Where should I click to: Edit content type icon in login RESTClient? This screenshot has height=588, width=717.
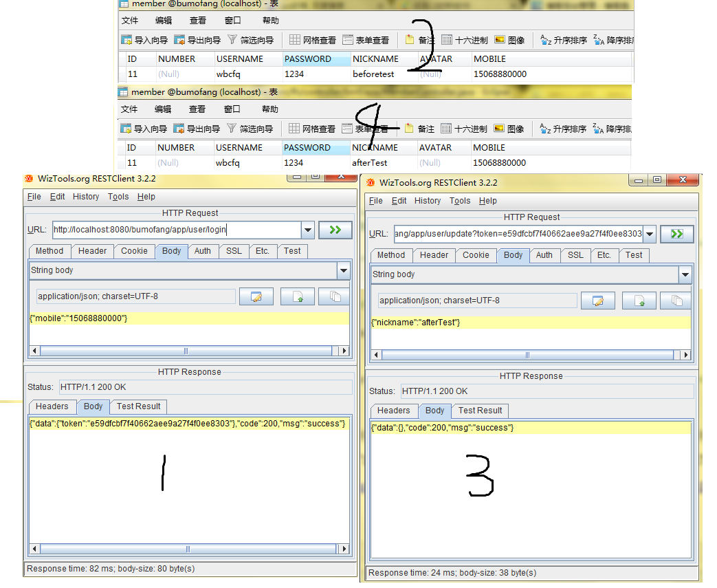(256, 296)
